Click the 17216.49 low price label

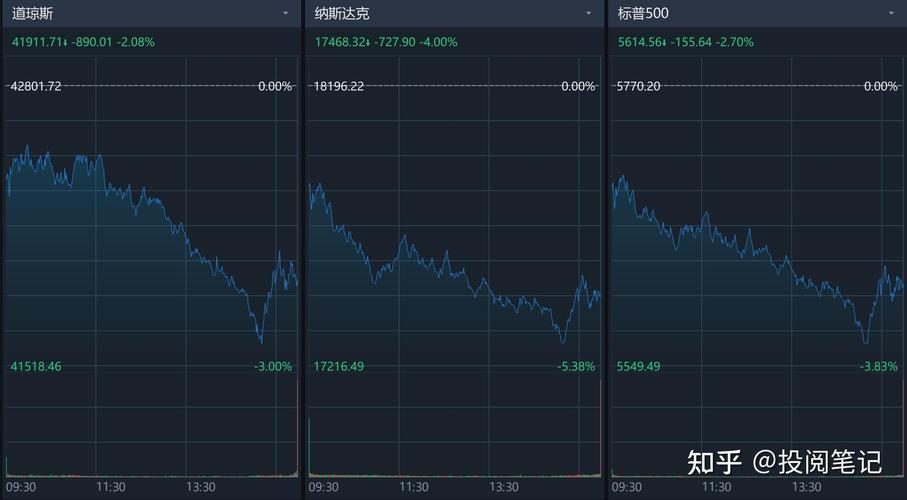click(x=339, y=367)
